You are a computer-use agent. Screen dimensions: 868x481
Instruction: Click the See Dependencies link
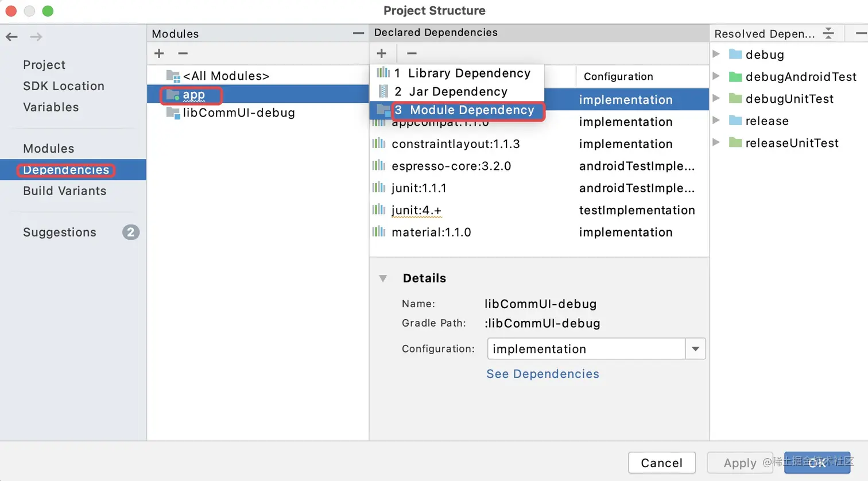click(x=542, y=374)
